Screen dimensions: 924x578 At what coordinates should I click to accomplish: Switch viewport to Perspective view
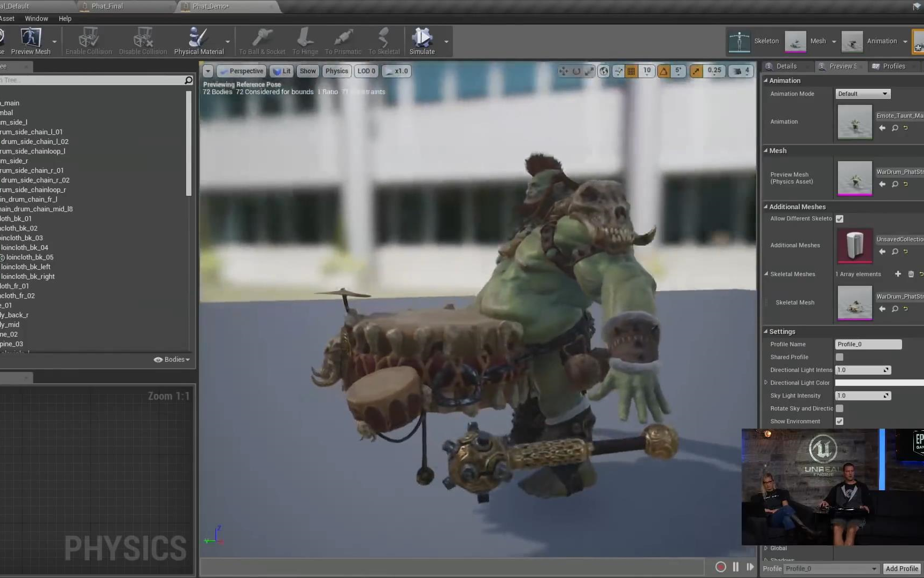(242, 71)
